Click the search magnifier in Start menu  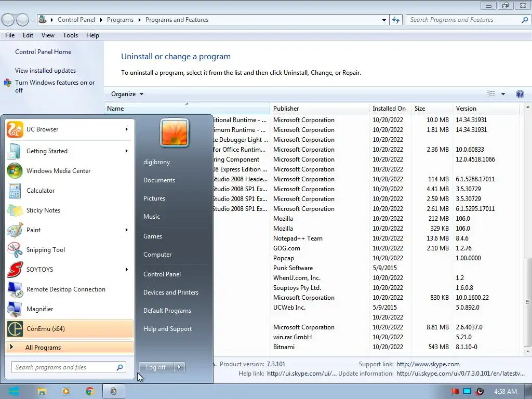120,367
